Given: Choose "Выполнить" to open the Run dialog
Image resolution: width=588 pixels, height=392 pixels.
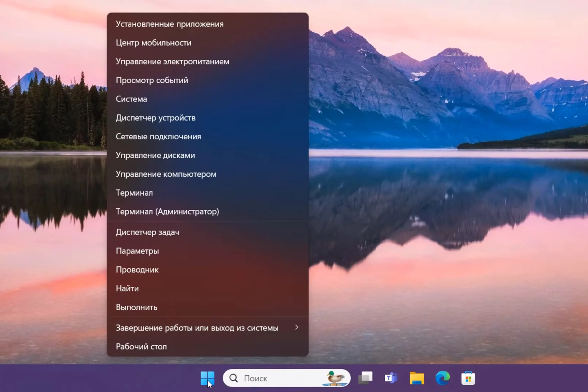Looking at the screenshot, I should coord(136,307).
